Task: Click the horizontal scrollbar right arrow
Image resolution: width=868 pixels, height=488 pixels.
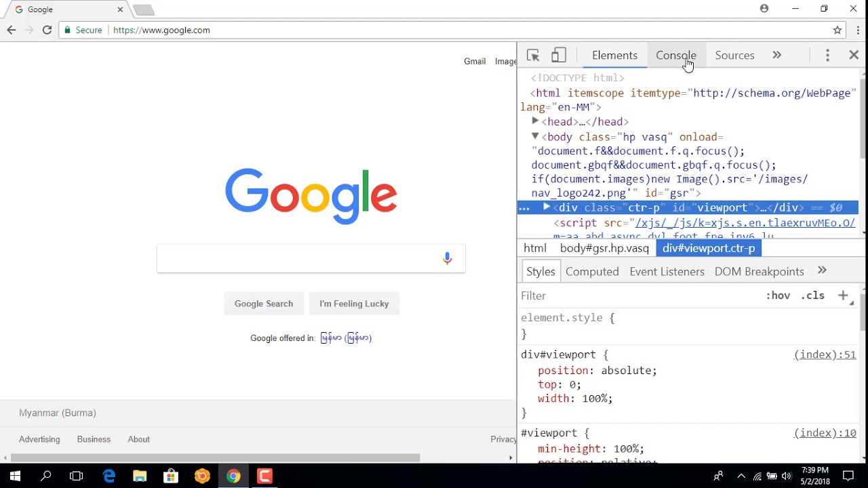Action: coord(511,457)
